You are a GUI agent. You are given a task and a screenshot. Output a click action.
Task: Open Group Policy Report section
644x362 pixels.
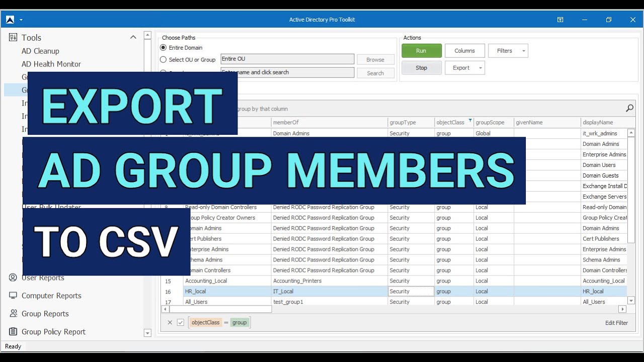tap(53, 332)
